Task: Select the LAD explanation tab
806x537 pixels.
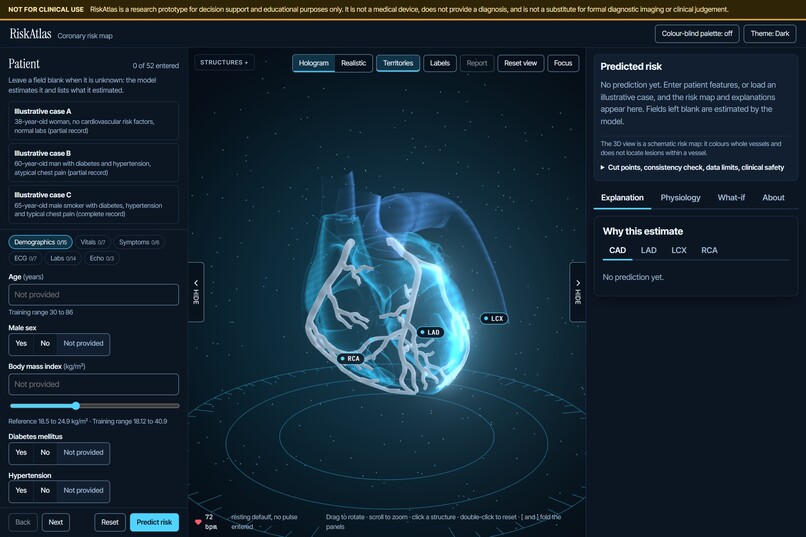Action: (648, 251)
